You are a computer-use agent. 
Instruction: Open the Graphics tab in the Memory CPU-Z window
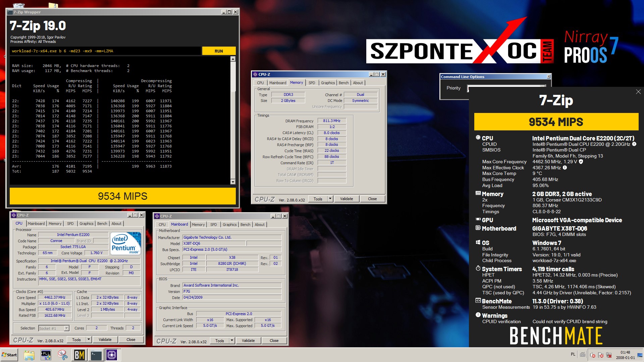[328, 83]
